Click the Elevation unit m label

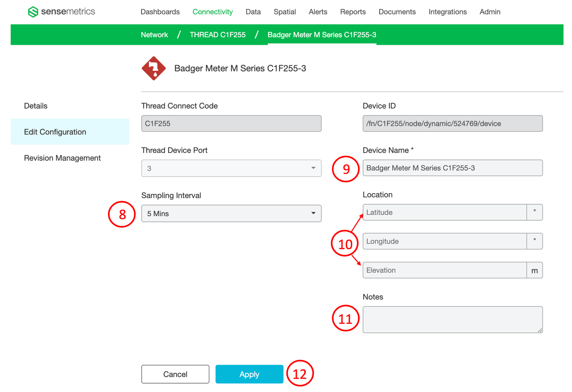(x=535, y=270)
